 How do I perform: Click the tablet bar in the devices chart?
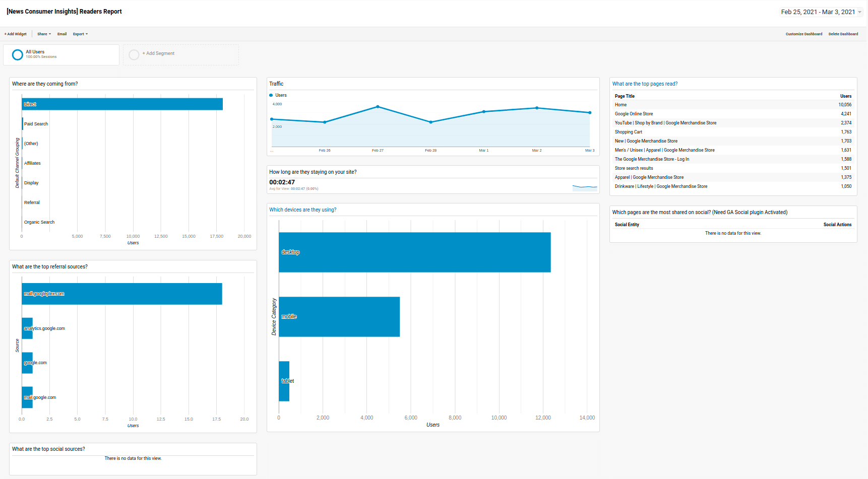click(284, 380)
